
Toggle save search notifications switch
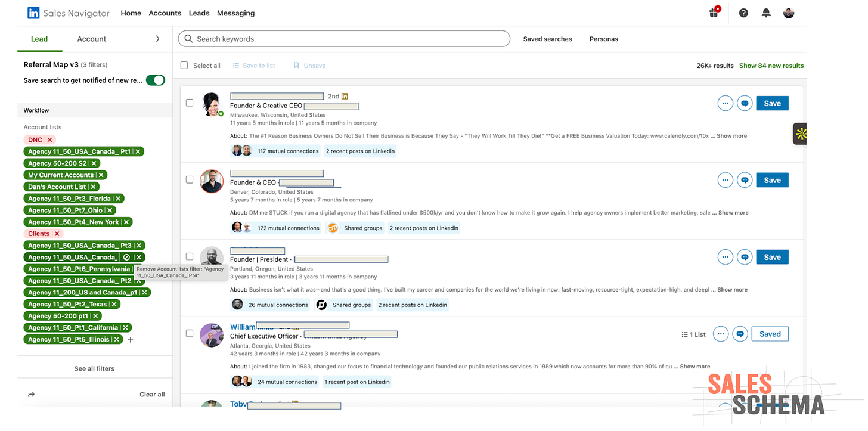[156, 80]
